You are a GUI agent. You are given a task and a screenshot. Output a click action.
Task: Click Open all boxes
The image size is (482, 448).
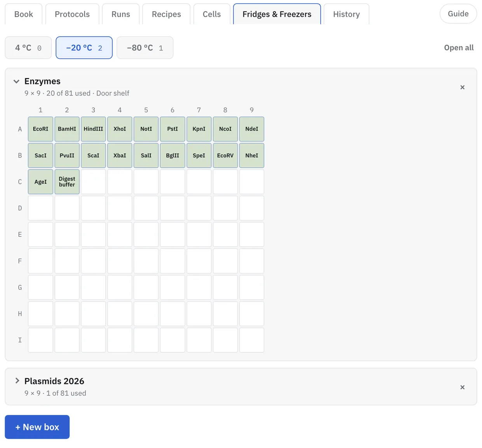coord(459,48)
